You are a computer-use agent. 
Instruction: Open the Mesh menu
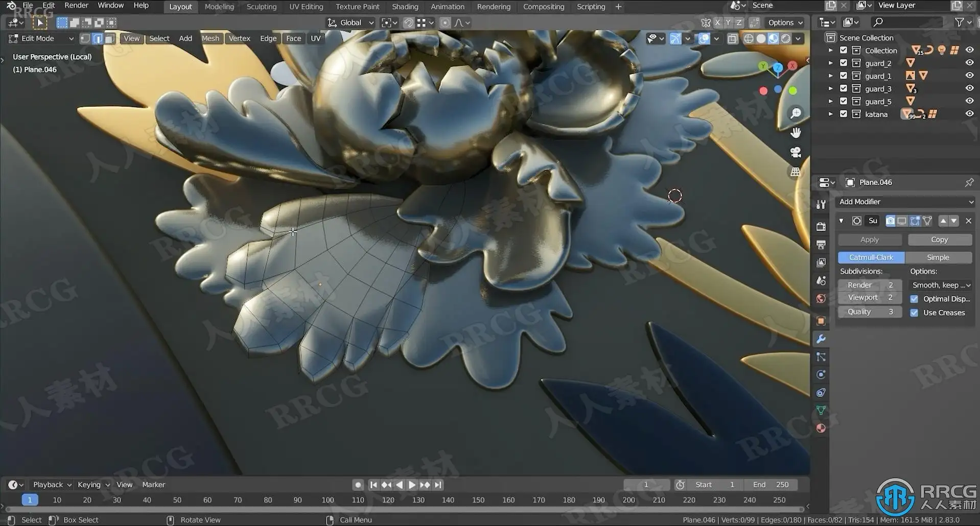click(210, 38)
